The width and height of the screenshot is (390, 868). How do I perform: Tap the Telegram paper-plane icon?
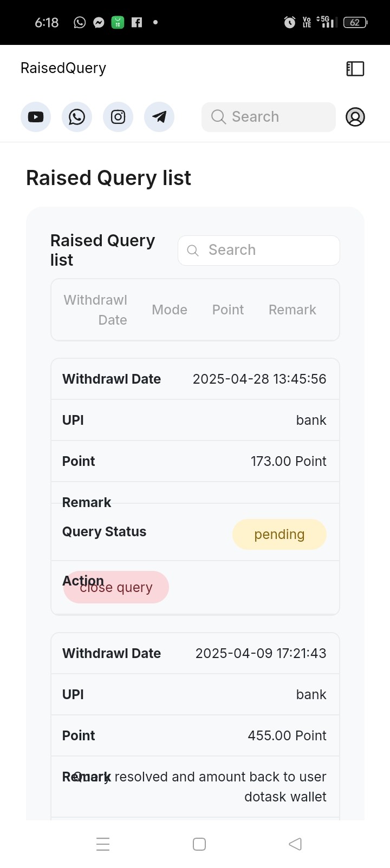(159, 117)
